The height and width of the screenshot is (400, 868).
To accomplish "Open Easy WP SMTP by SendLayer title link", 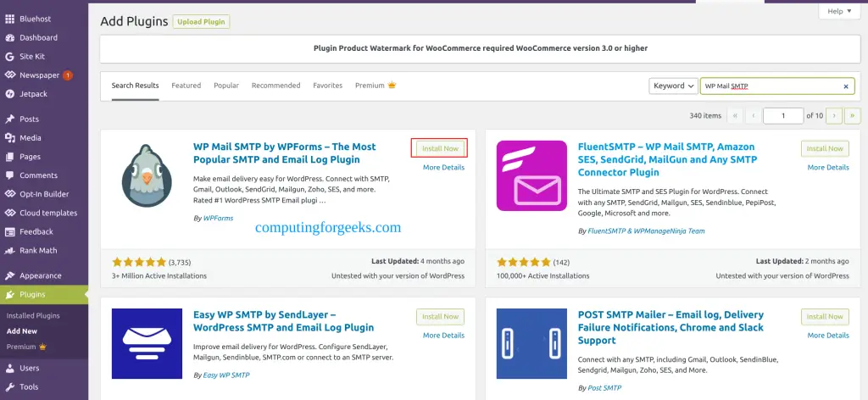I will 283,321.
